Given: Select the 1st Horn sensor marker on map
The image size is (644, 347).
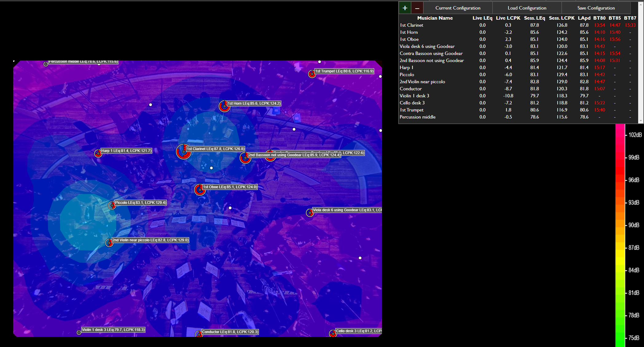Looking at the screenshot, I should (x=225, y=106).
